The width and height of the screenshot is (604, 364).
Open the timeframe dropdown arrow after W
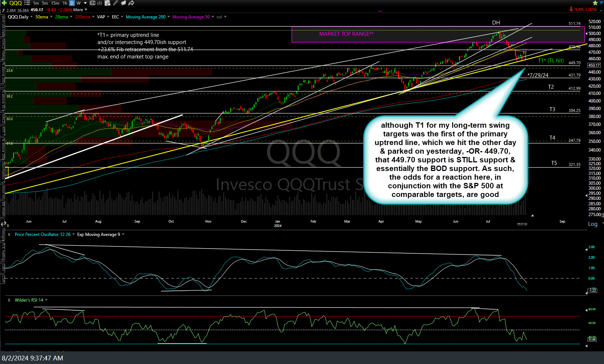(86, 3)
